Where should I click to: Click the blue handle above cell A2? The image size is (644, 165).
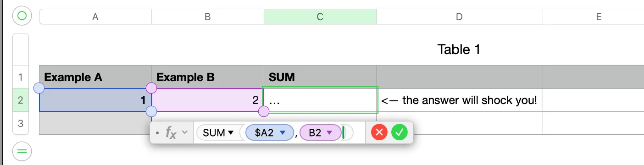(39, 88)
